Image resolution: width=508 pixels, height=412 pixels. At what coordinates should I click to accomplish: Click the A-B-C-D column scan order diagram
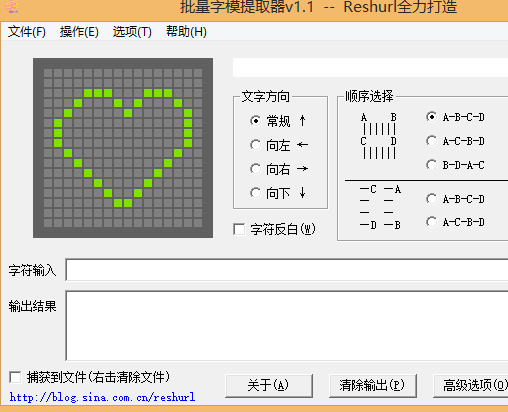379,136
